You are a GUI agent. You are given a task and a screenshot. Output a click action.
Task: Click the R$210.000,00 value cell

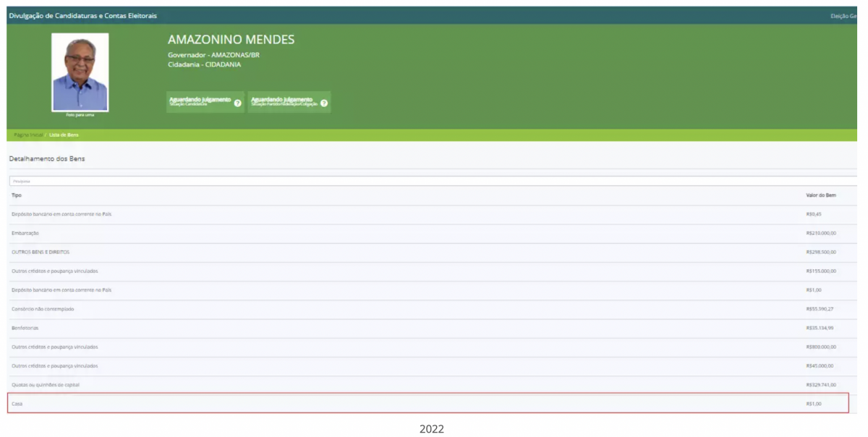pos(821,233)
